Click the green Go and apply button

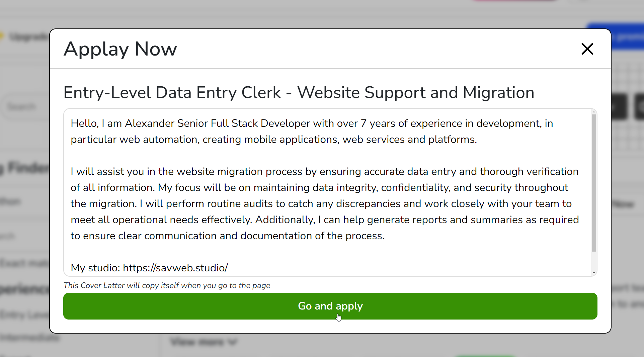(330, 306)
